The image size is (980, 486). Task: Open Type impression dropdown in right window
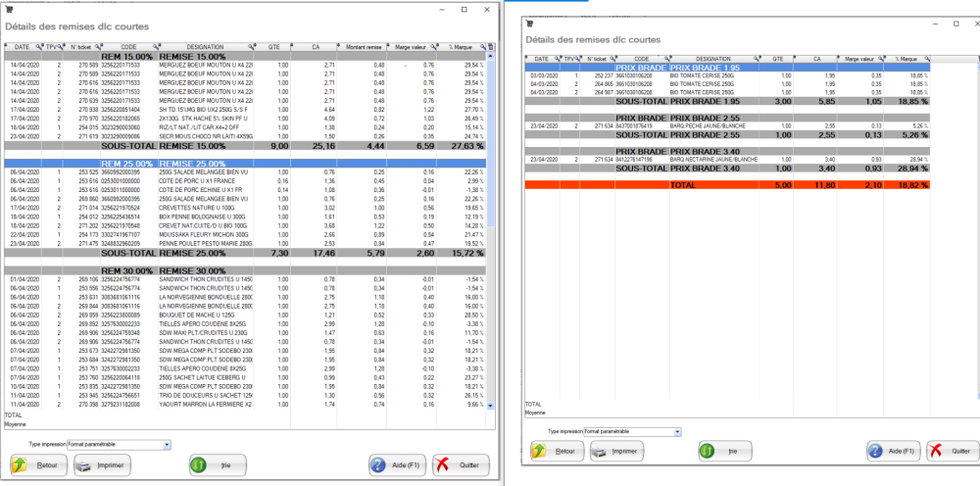pos(677,431)
